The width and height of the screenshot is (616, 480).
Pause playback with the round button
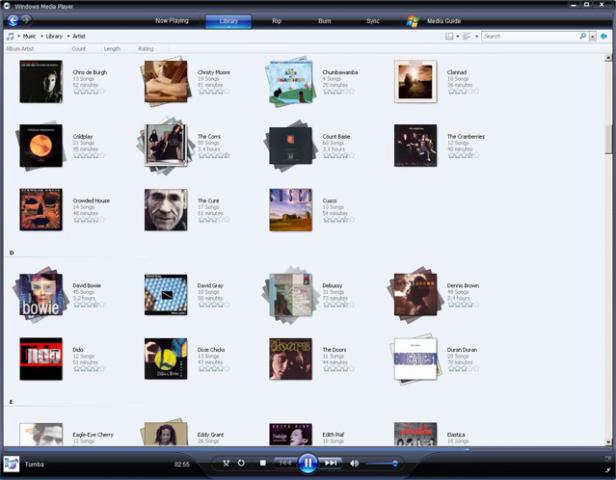pos(307,463)
